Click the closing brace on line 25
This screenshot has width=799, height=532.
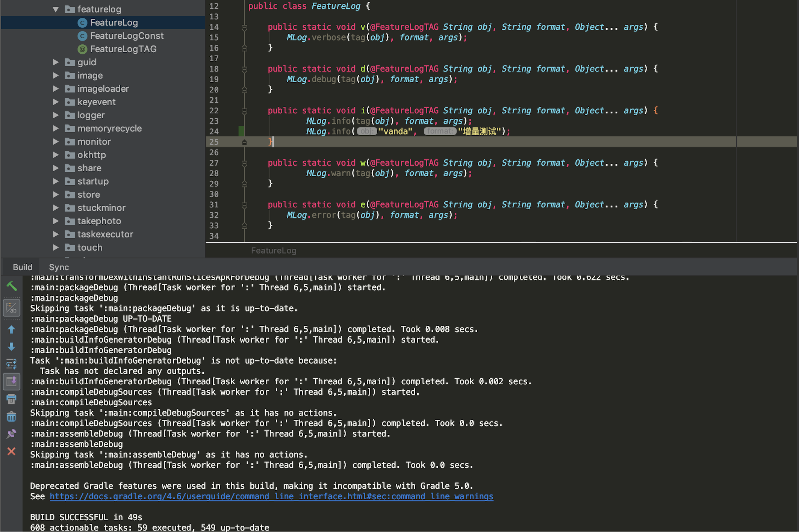click(x=270, y=142)
